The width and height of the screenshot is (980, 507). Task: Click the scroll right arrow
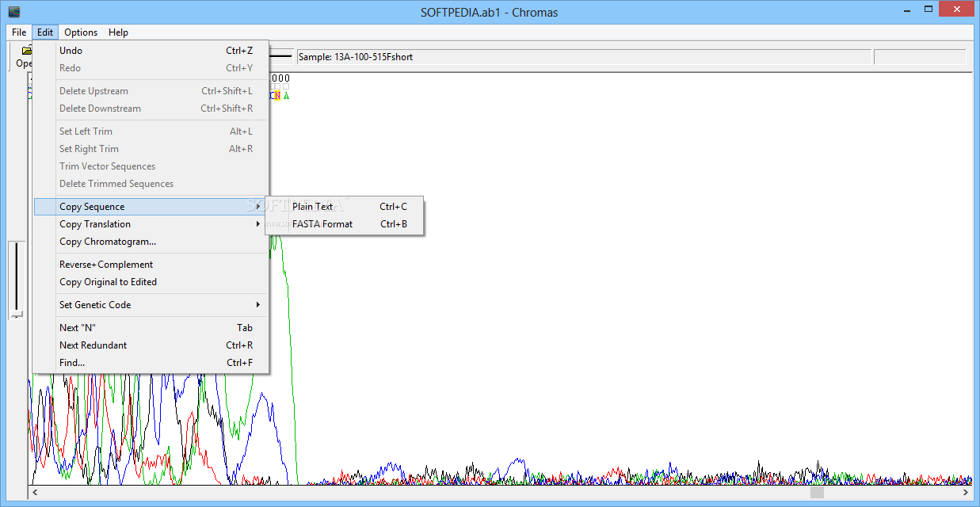pyautogui.click(x=966, y=493)
